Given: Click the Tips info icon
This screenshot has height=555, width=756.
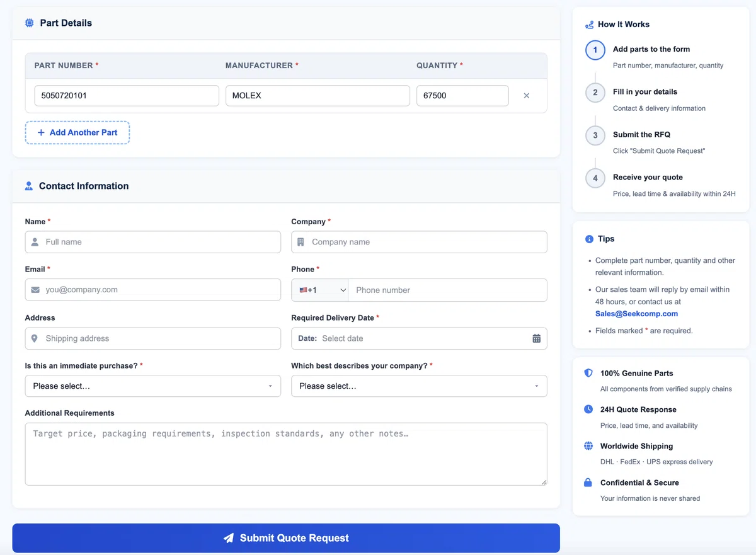Looking at the screenshot, I should pyautogui.click(x=590, y=239).
